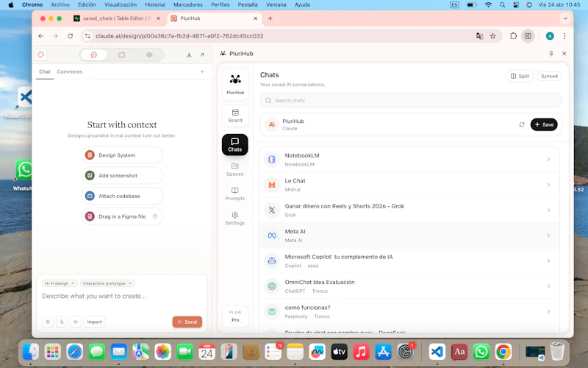Open the Chrome tab search dropdown
588x368 pixels.
pos(565,18)
